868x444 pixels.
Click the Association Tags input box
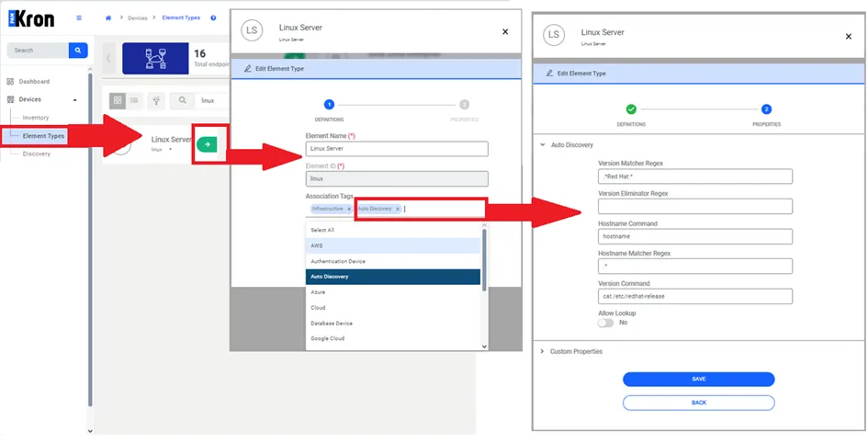click(397, 209)
